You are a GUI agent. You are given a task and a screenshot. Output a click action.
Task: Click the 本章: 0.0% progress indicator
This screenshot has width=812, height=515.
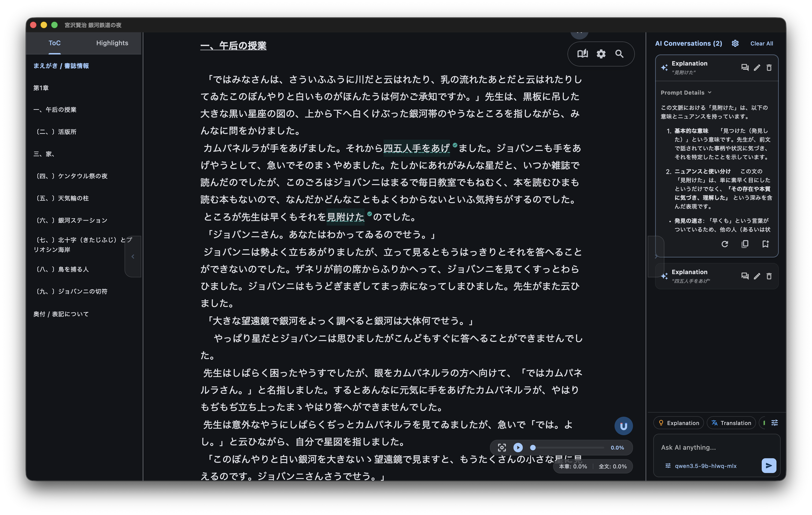[x=573, y=467]
